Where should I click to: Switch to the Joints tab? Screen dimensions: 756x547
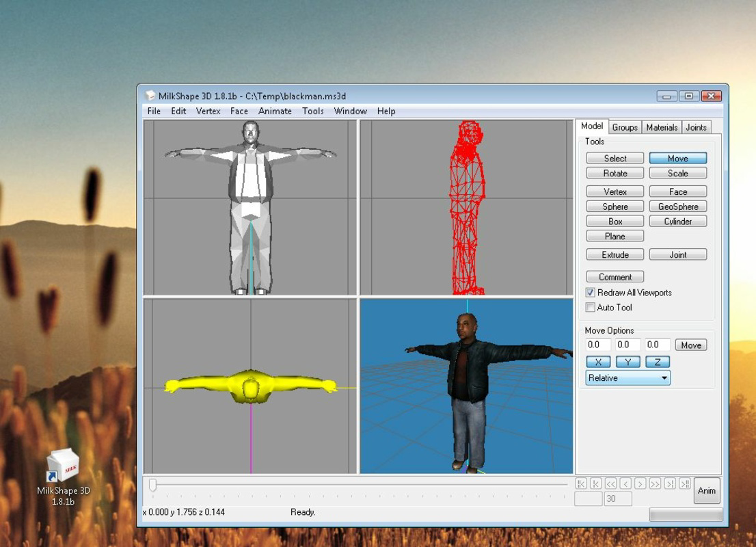[696, 126]
